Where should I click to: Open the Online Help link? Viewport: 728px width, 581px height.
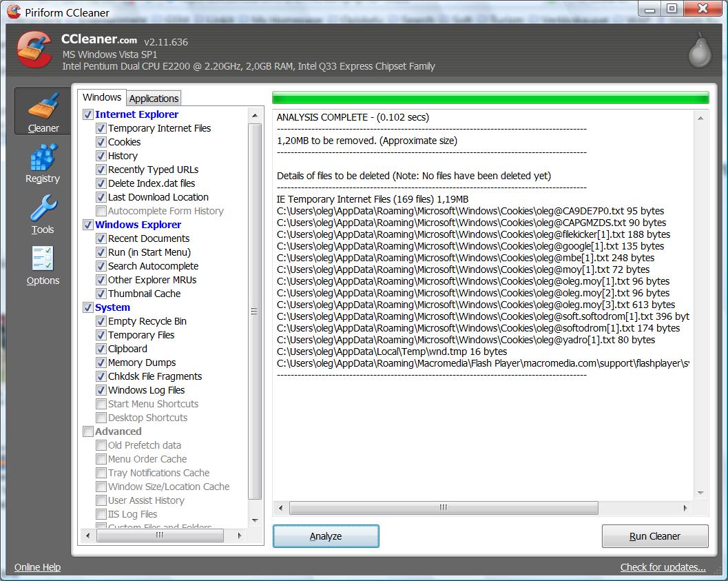38,567
